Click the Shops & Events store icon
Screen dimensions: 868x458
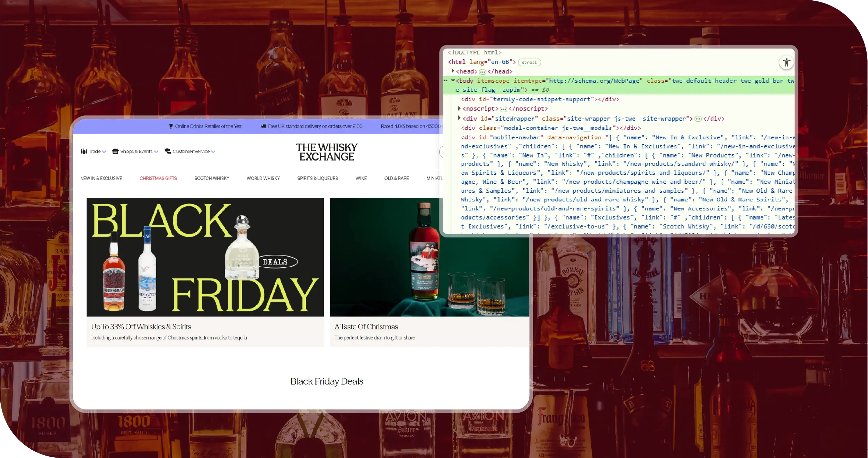pyautogui.click(x=115, y=151)
